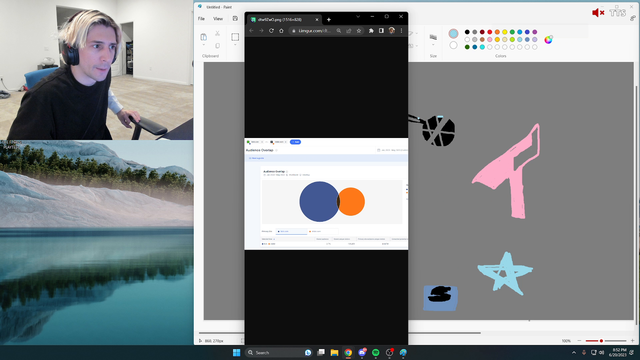Click the Chrome home button
Viewport: 640px width, 360px height.
[281, 31]
